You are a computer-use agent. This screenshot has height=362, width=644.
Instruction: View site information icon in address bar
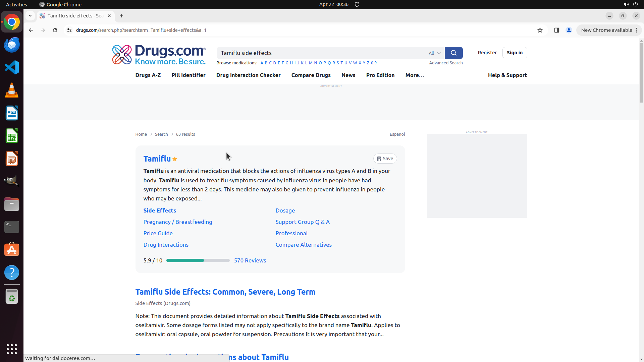coord(69,30)
